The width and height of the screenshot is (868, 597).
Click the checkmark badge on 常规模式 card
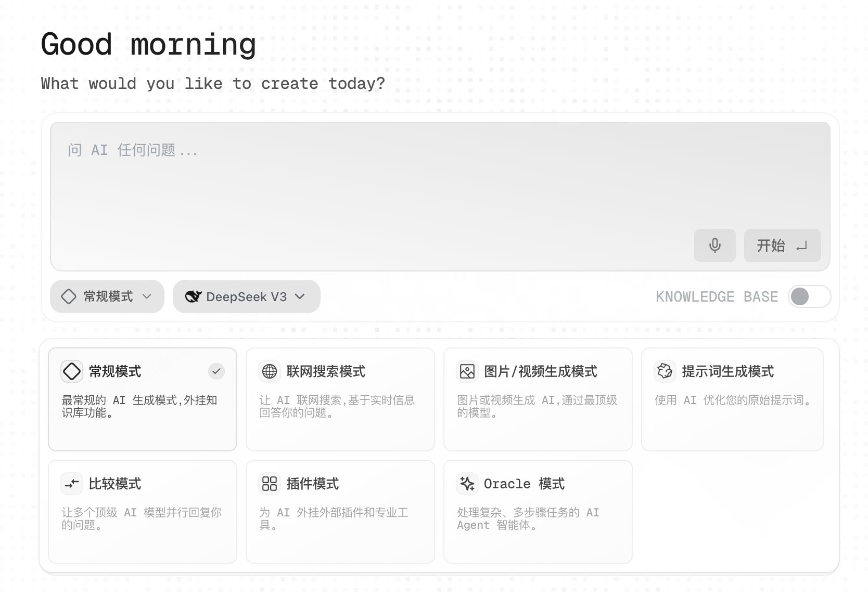coord(216,371)
